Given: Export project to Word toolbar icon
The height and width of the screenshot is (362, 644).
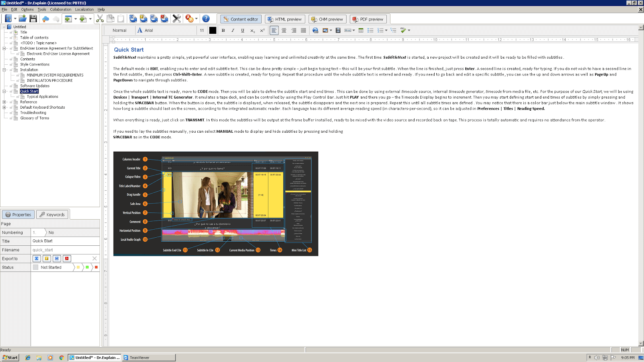Looking at the screenshot, I should [x=154, y=19].
